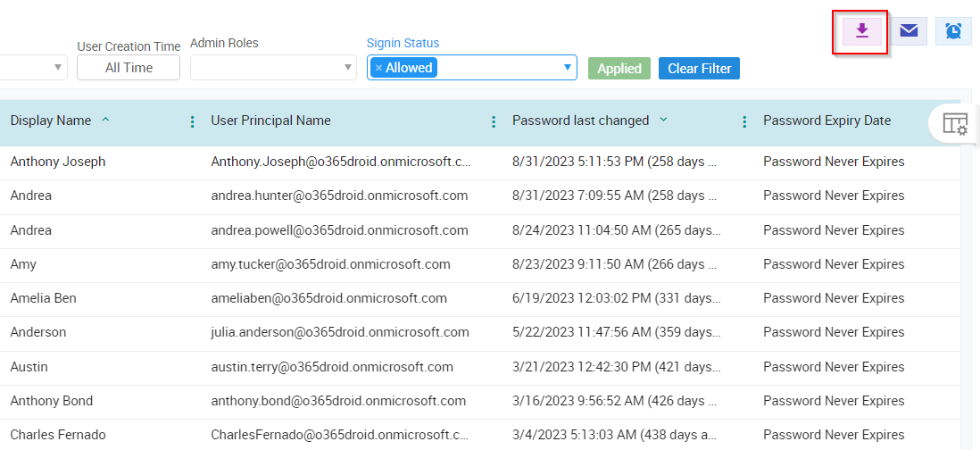Screen dimensions: 980x450
Task: Click 3/16/2023 9:56:52 AM password date
Action: 614,401
